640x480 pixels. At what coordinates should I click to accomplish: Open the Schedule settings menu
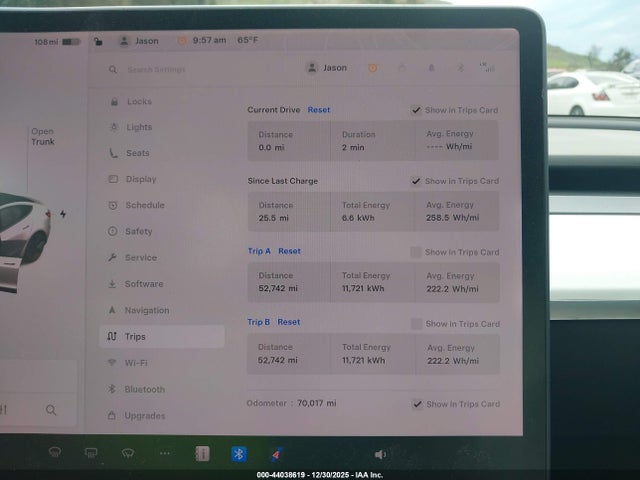(136, 205)
